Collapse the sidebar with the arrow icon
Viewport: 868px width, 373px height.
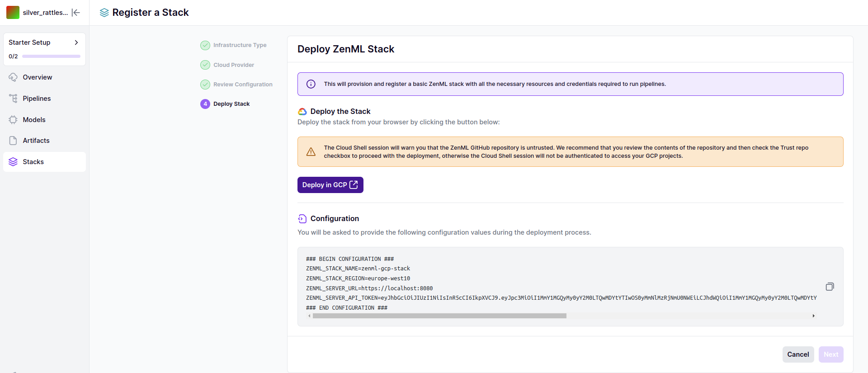pyautogui.click(x=76, y=13)
